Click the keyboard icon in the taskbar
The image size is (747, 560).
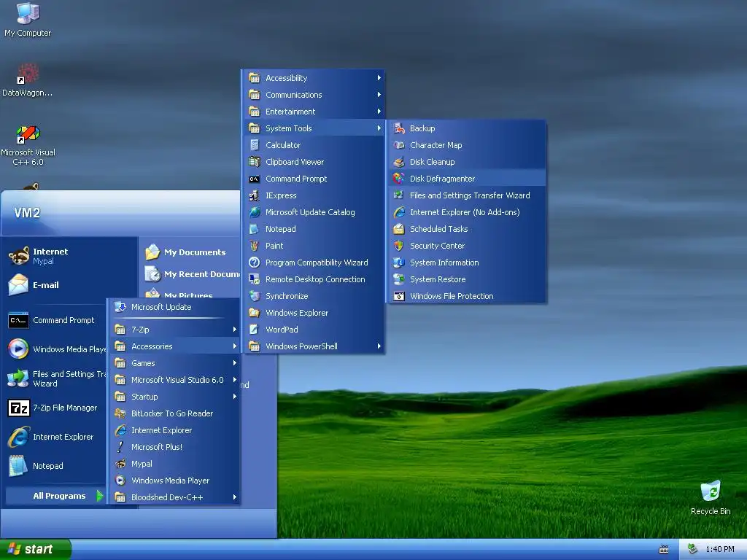pyautogui.click(x=664, y=550)
